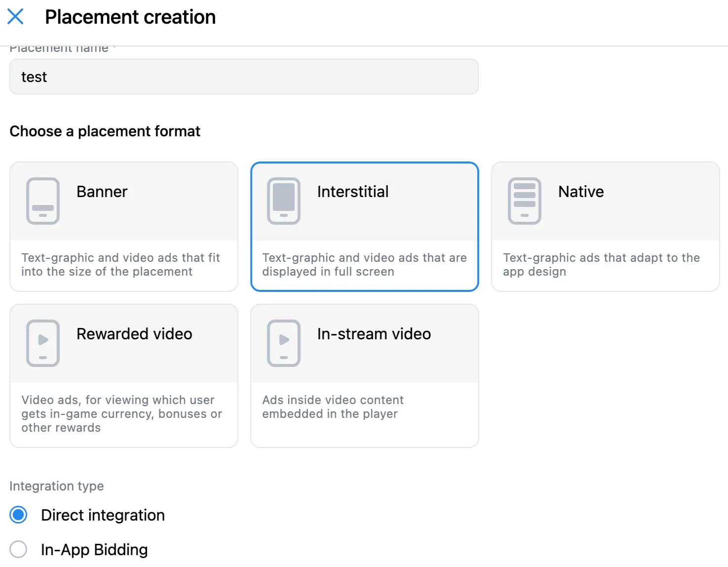Select the Interstitial icon inside the highlighted card
This screenshot has height=567, width=728.
coord(283,201)
